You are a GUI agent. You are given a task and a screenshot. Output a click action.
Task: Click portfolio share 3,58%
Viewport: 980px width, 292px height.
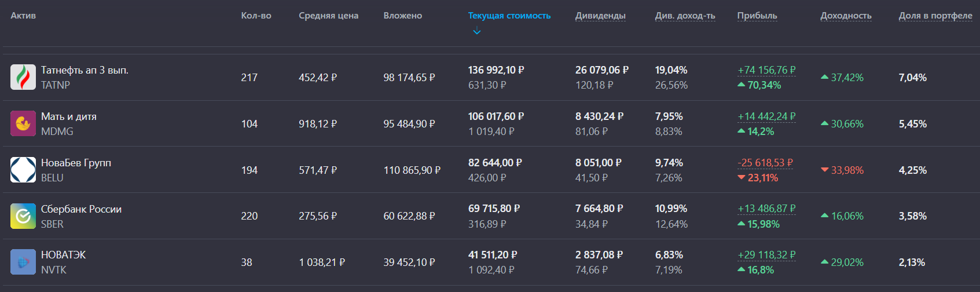coord(913,216)
